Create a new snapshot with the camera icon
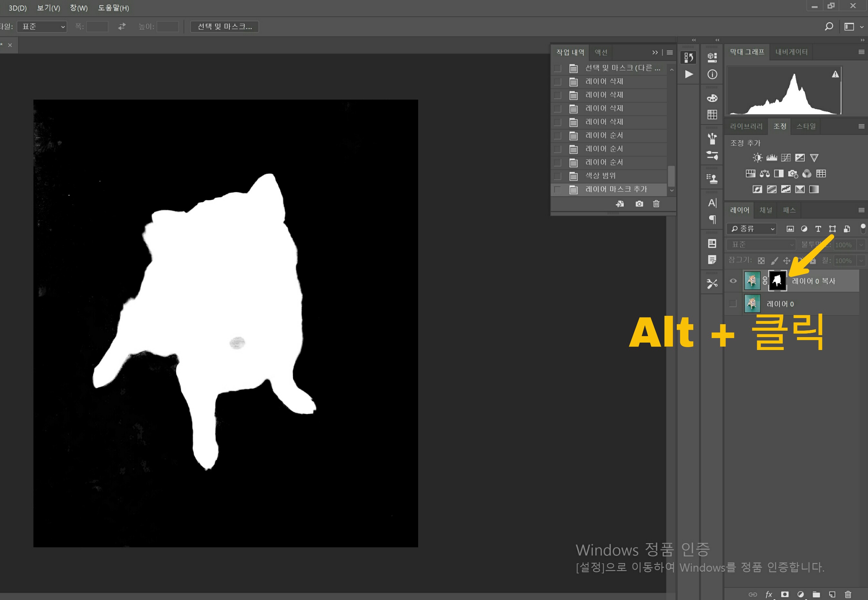 coord(639,204)
